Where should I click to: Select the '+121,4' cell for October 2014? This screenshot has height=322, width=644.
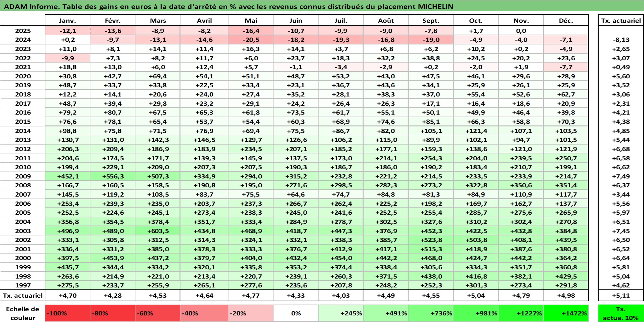(476, 131)
